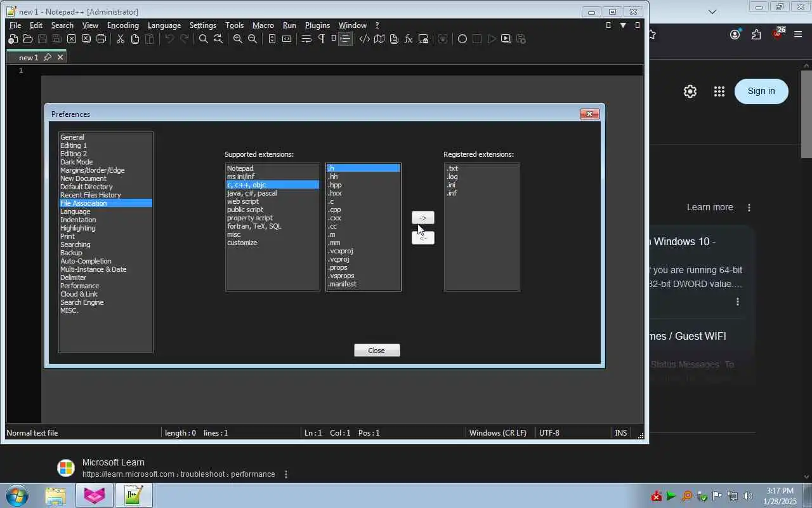Open the Microsoft Learn search result

click(114, 462)
